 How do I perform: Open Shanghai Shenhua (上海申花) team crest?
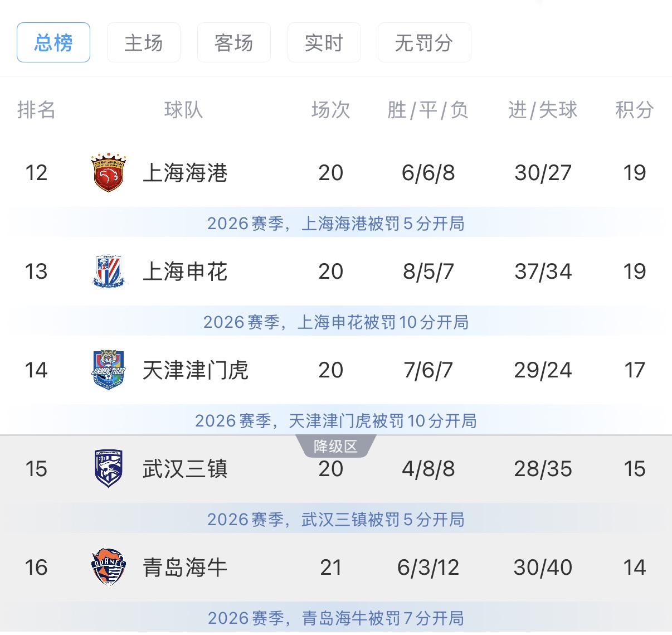109,272
